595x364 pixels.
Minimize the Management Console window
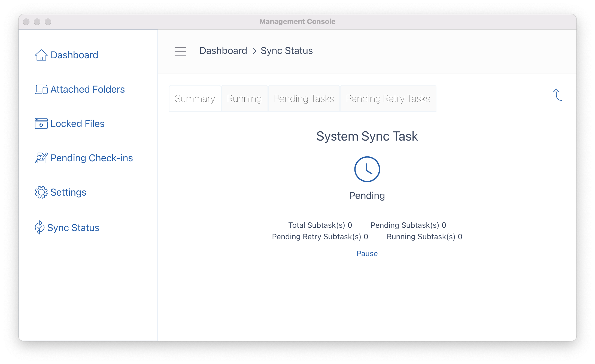pyautogui.click(x=37, y=22)
